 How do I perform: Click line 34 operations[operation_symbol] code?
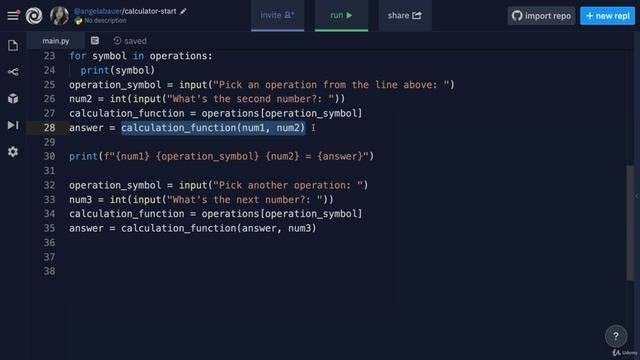(282, 214)
